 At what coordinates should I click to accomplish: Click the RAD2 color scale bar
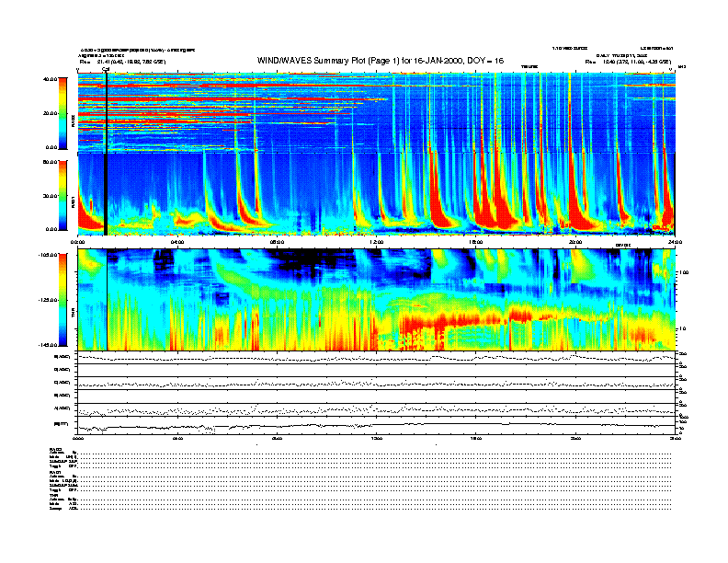pyautogui.click(x=63, y=113)
